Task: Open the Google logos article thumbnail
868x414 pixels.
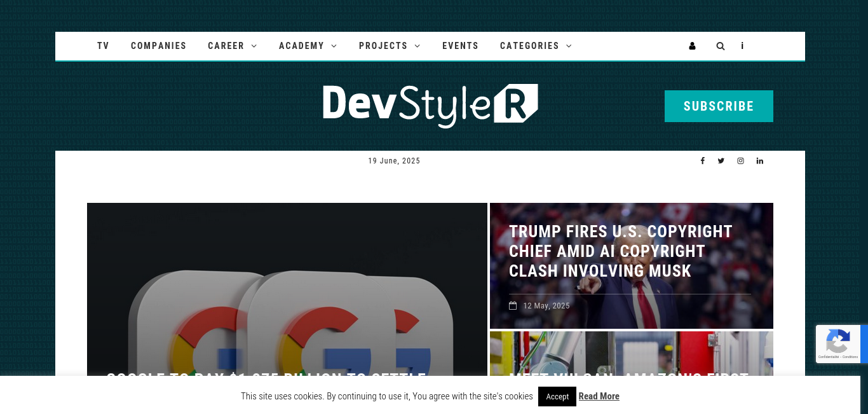Action: (287, 289)
